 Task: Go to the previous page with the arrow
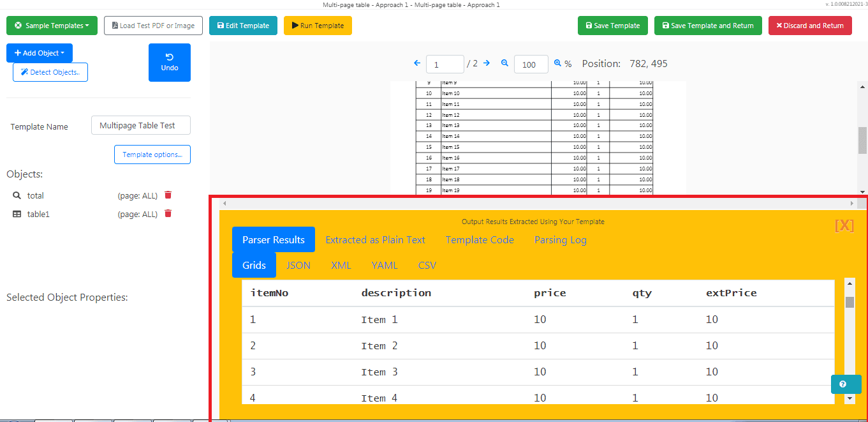point(417,64)
